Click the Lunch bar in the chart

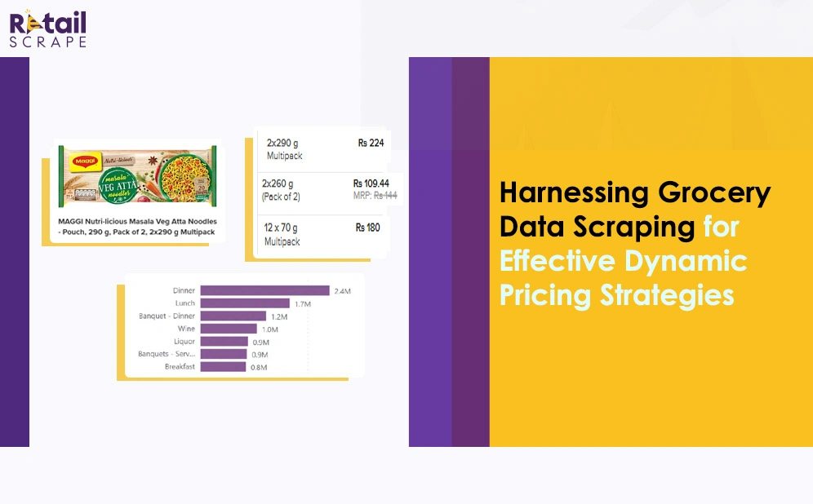[x=245, y=303]
